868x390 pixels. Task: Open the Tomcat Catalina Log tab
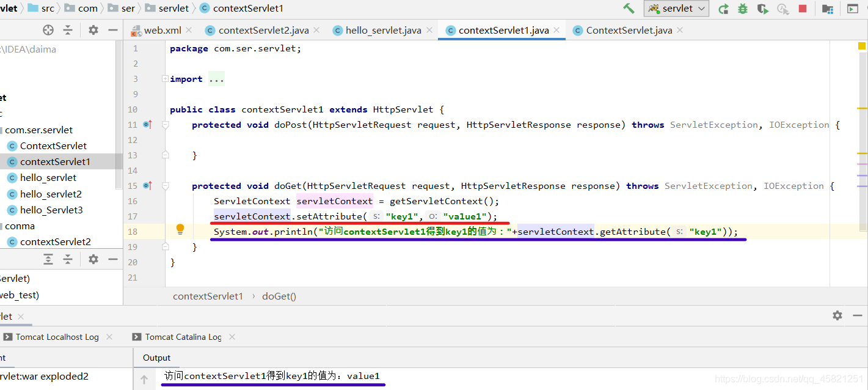[177, 337]
